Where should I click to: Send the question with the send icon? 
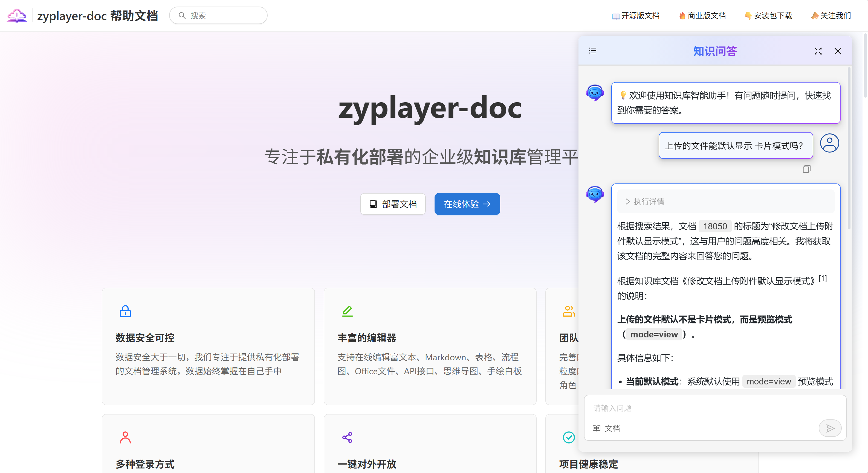830,428
